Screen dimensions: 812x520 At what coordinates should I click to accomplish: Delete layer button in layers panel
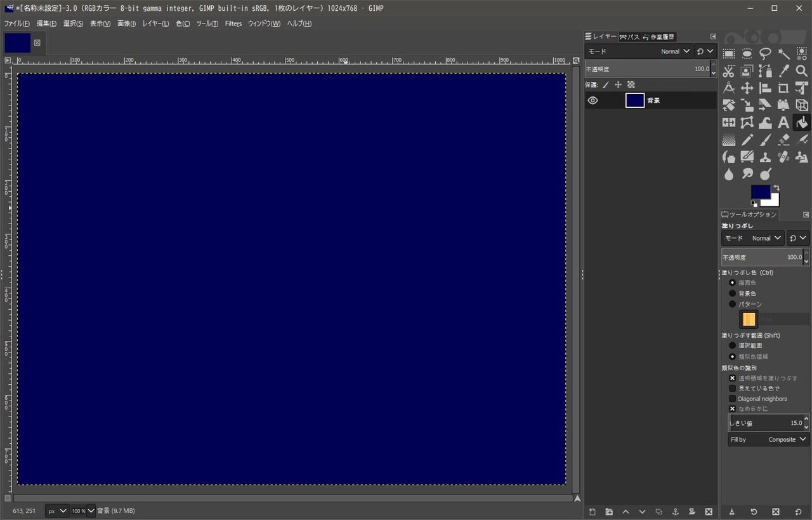[x=709, y=512]
